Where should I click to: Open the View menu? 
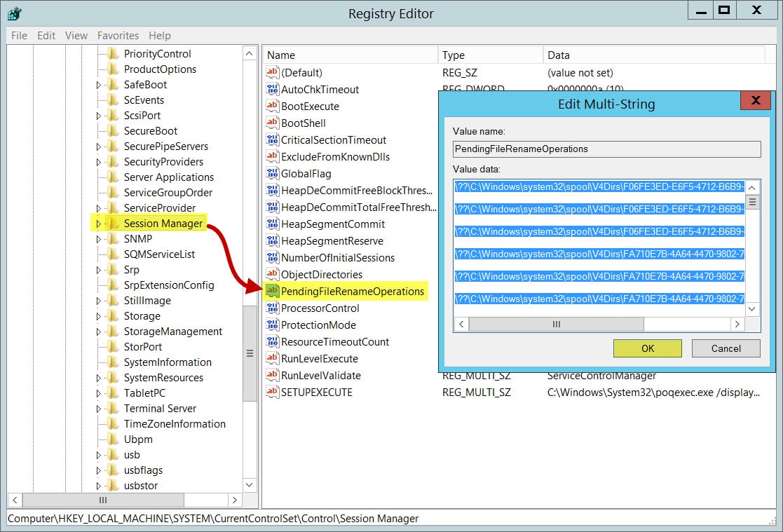[76, 36]
